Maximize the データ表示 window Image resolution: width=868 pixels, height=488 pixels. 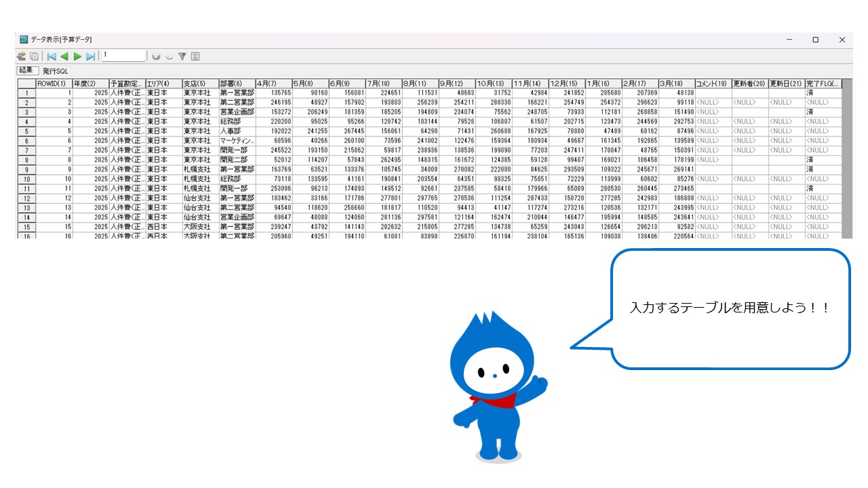tap(816, 40)
